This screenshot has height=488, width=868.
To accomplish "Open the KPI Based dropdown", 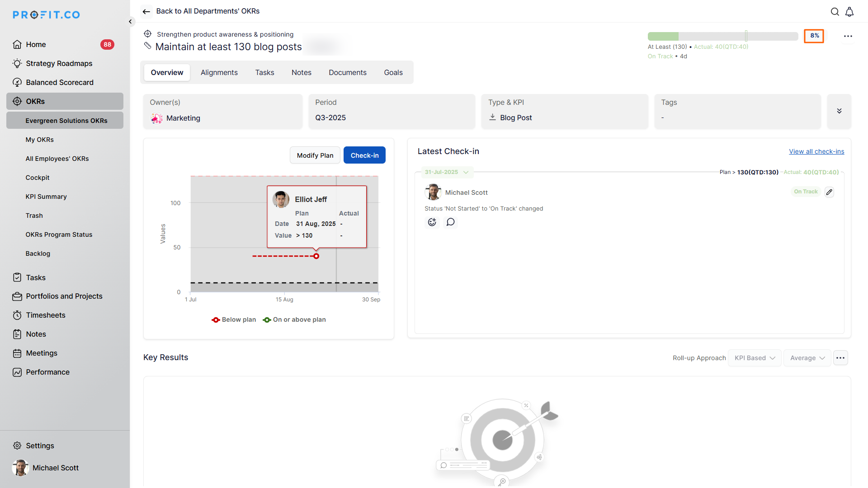I will coord(754,358).
